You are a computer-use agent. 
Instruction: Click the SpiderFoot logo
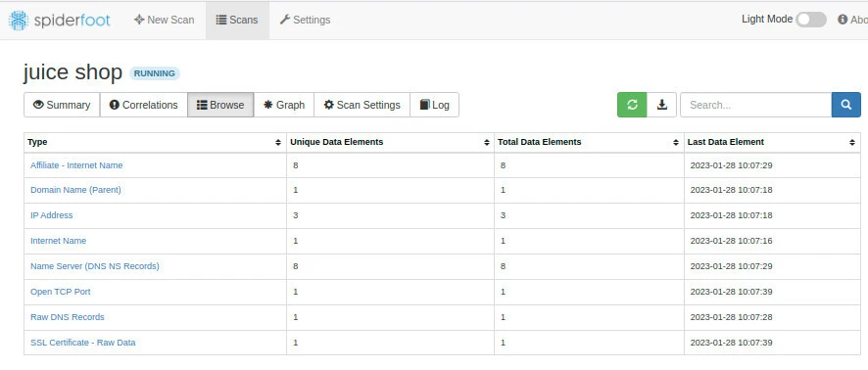click(59, 21)
